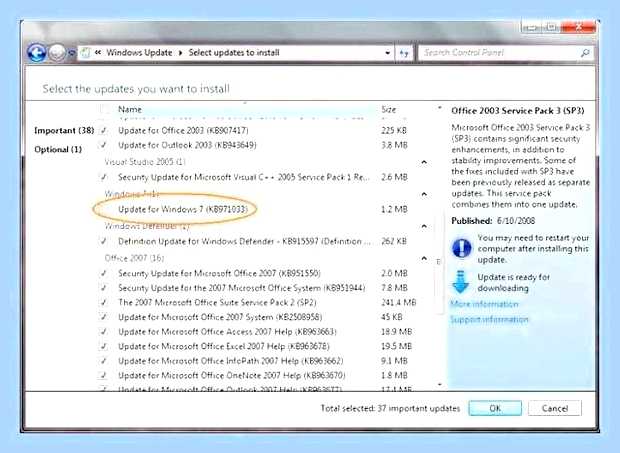The height and width of the screenshot is (453, 620).
Task: Uncheck Update for Office 2003 (KB907417)
Action: 104,130
